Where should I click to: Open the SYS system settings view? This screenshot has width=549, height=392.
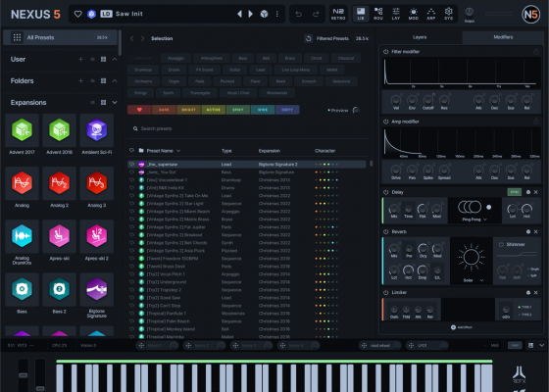(449, 14)
